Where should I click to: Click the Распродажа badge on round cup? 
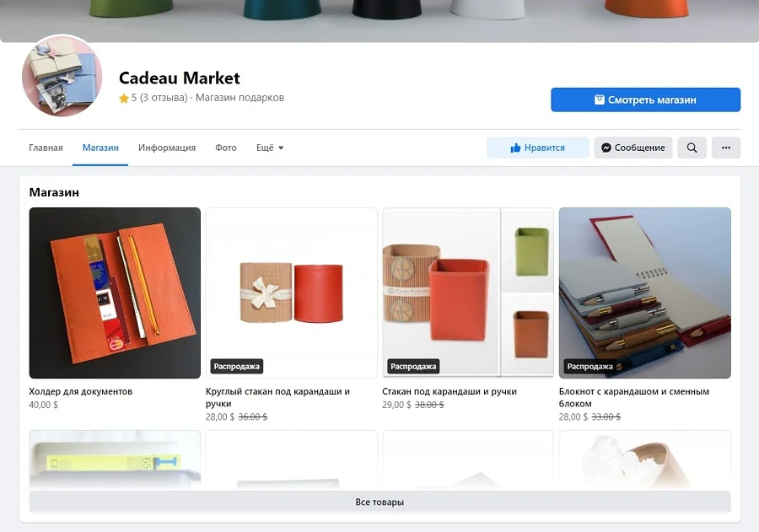(x=237, y=367)
